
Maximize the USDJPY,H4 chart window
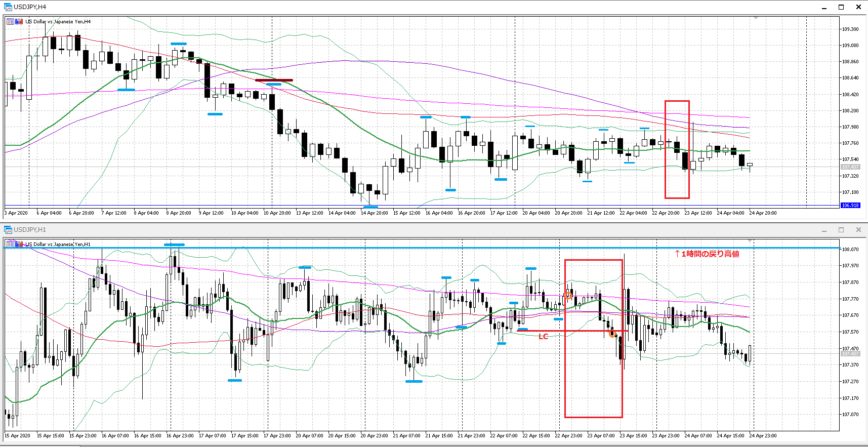point(841,7)
